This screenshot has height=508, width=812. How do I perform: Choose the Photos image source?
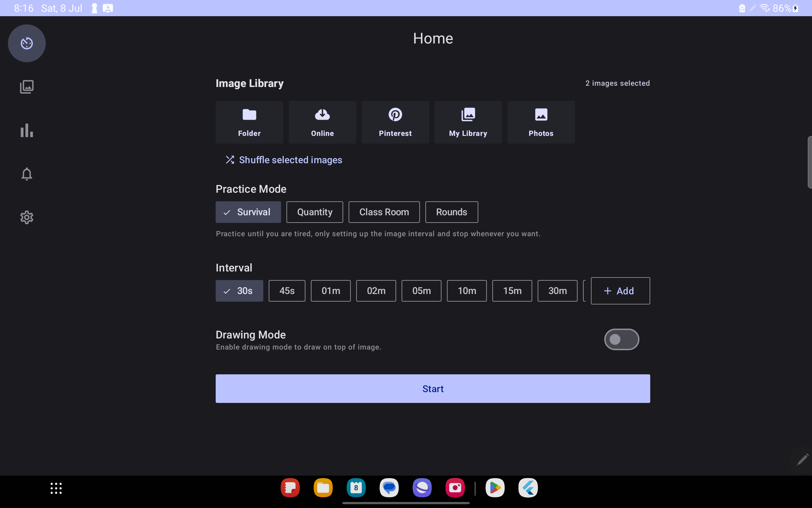click(541, 122)
